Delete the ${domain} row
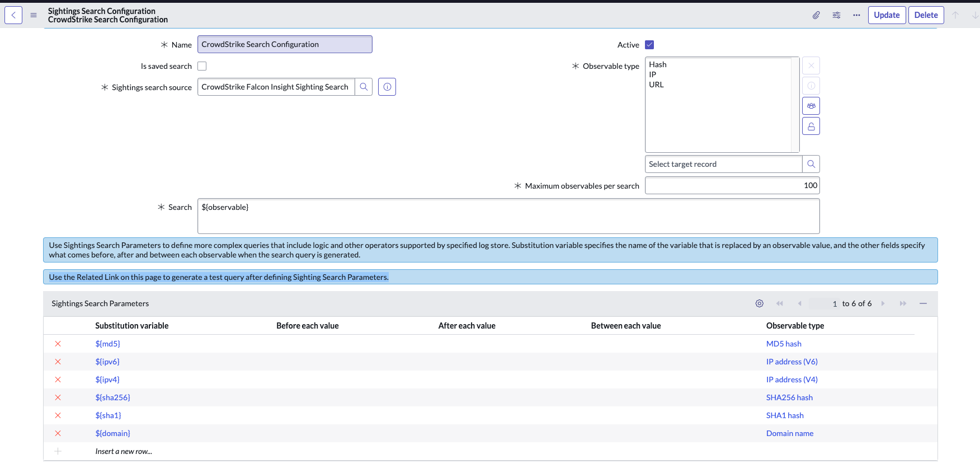Image resolution: width=980 pixels, height=473 pixels. coord(58,433)
